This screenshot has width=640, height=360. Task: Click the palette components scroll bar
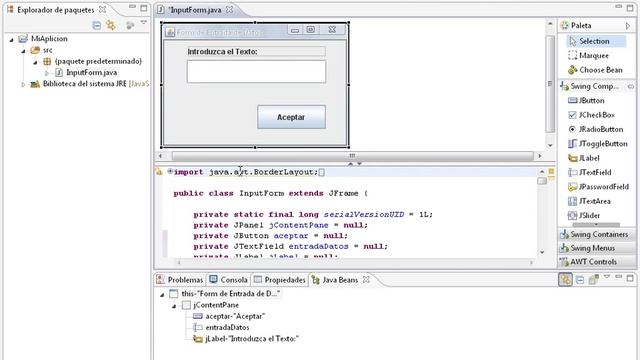tap(596, 224)
